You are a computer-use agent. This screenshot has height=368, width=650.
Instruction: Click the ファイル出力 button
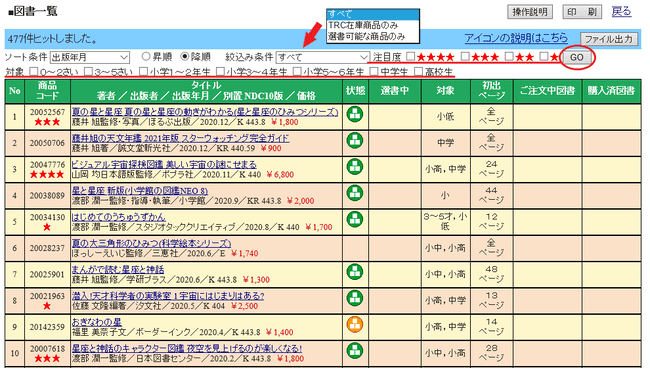click(x=608, y=39)
